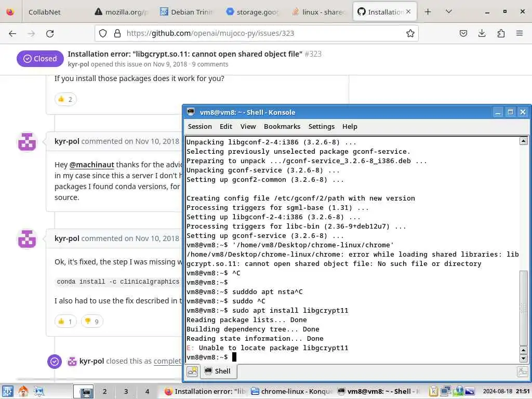Click the browser forward arrow
The image size is (532, 399).
click(31, 33)
